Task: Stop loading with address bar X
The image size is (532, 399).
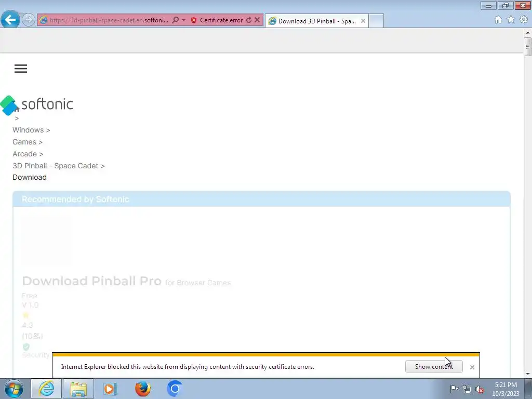Action: pyautogui.click(x=257, y=20)
